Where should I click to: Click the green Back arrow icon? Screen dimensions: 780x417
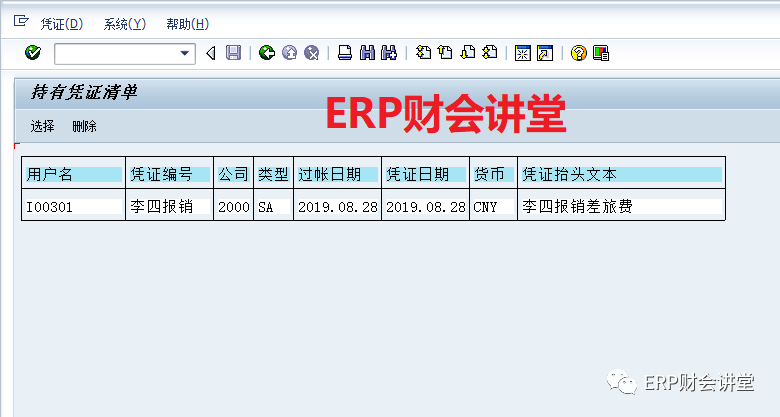coord(267,53)
